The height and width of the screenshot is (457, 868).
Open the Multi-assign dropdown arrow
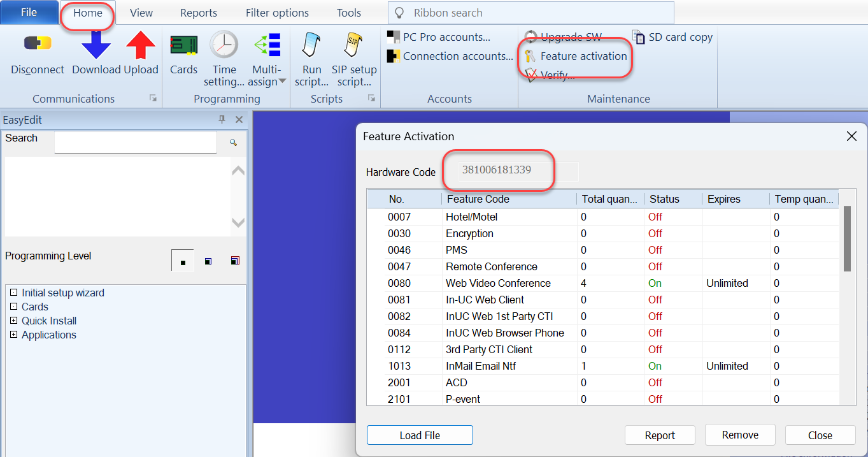click(282, 81)
